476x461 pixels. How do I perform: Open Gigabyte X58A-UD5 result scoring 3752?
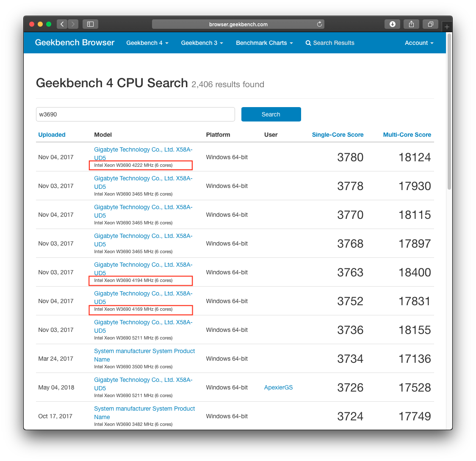pos(143,298)
